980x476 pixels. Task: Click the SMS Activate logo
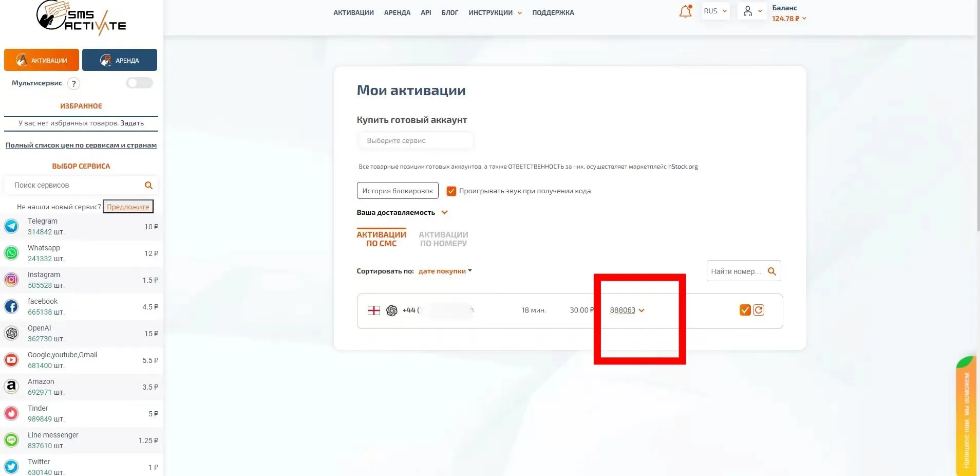point(81,18)
